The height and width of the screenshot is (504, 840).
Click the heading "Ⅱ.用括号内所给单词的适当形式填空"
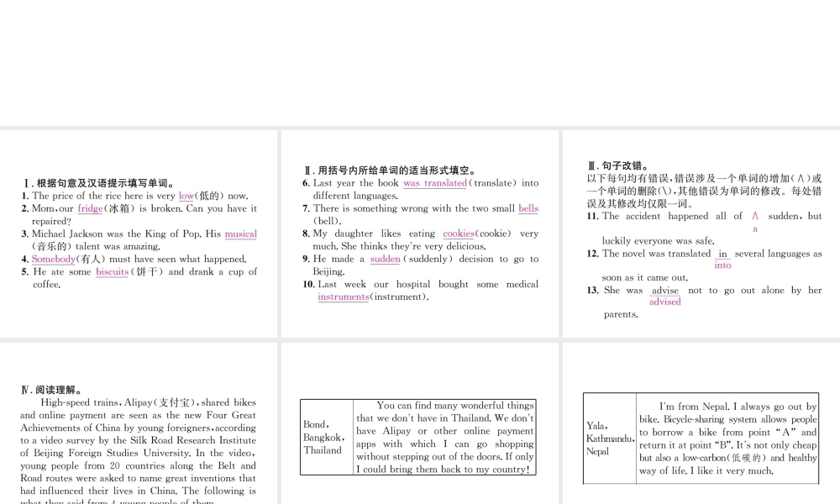tap(390, 171)
